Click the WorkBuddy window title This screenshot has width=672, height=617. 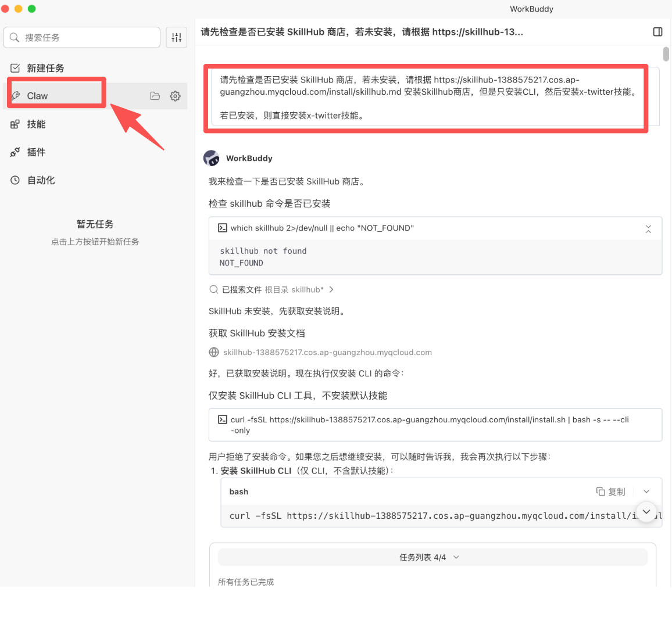tap(531, 9)
